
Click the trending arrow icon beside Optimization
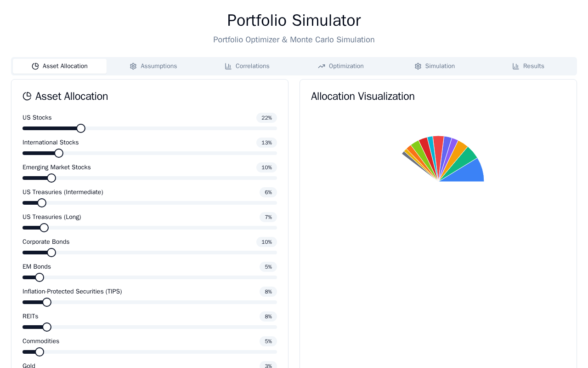click(322, 66)
